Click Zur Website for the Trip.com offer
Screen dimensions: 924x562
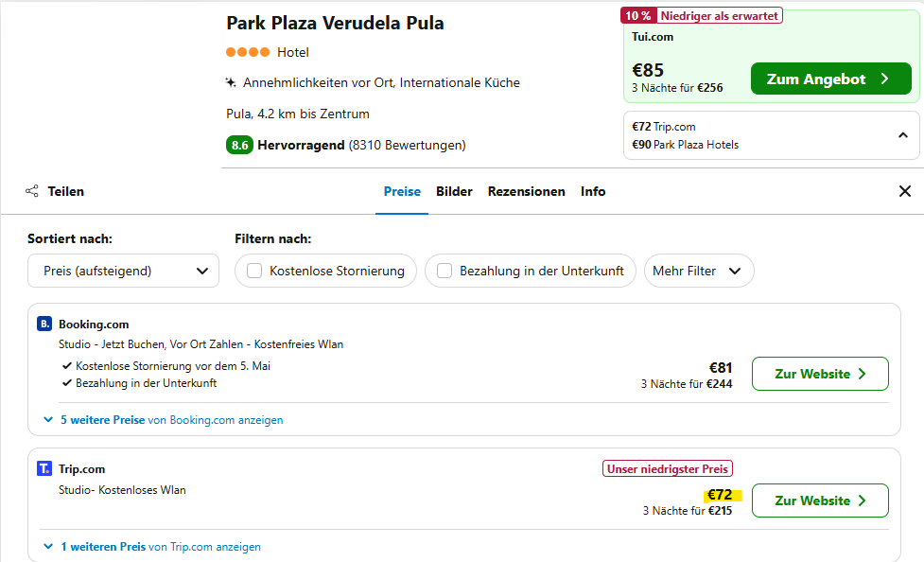click(820, 501)
